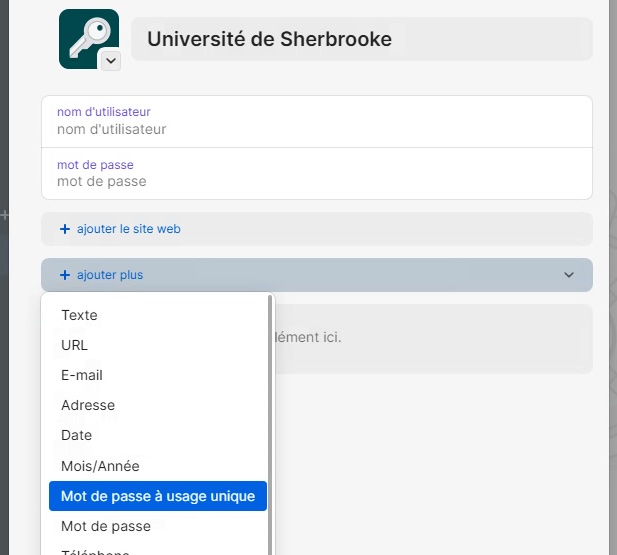Screen dimensions: 617x555
Task: Click the mot de passe field
Action: click(316, 182)
